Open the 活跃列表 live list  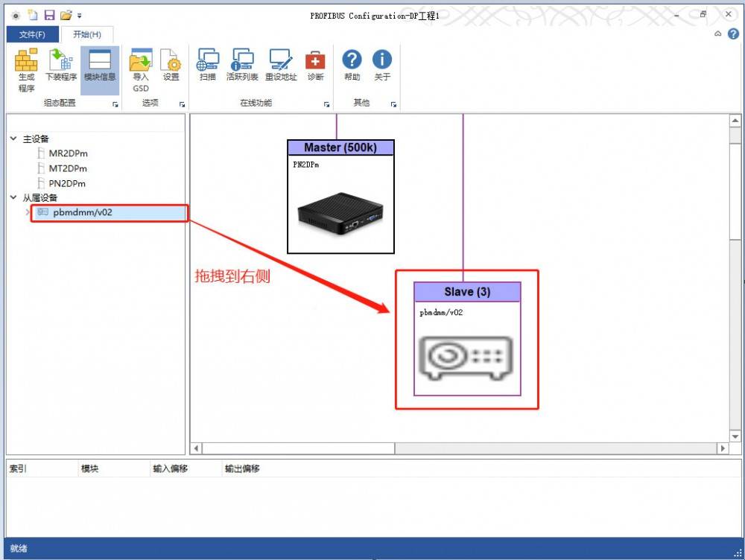tap(242, 65)
